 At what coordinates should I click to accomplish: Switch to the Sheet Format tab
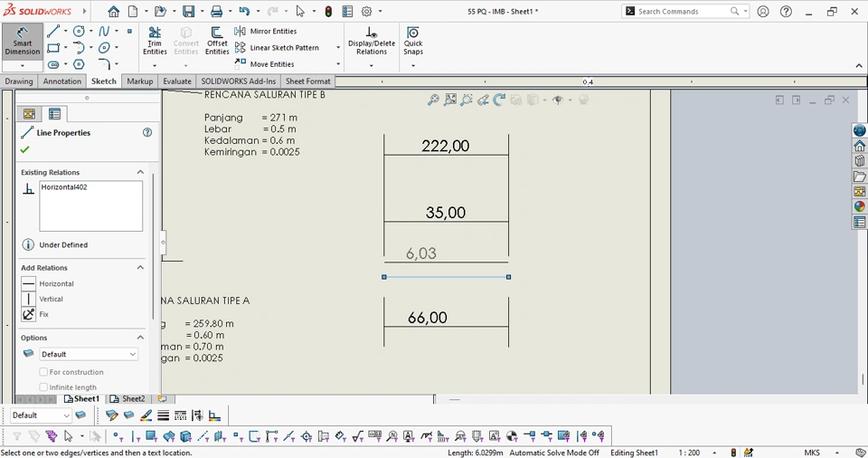click(307, 81)
